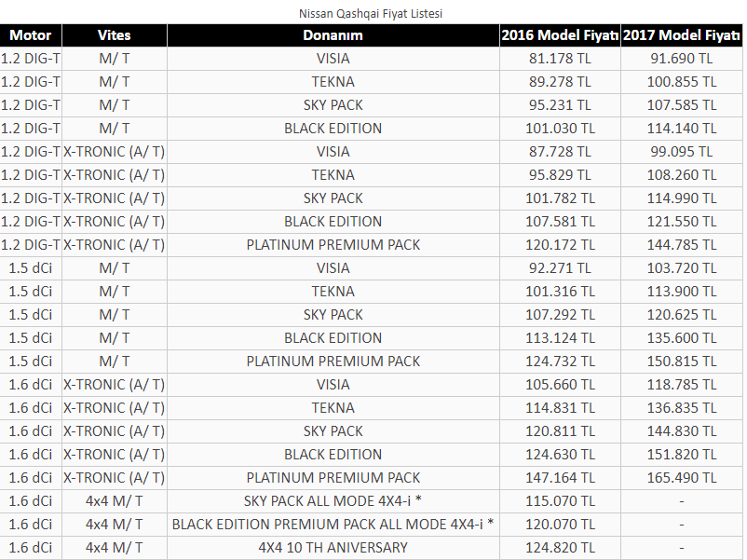
Task: Select the 144.785 TL price cell
Action: pyautogui.click(x=682, y=245)
